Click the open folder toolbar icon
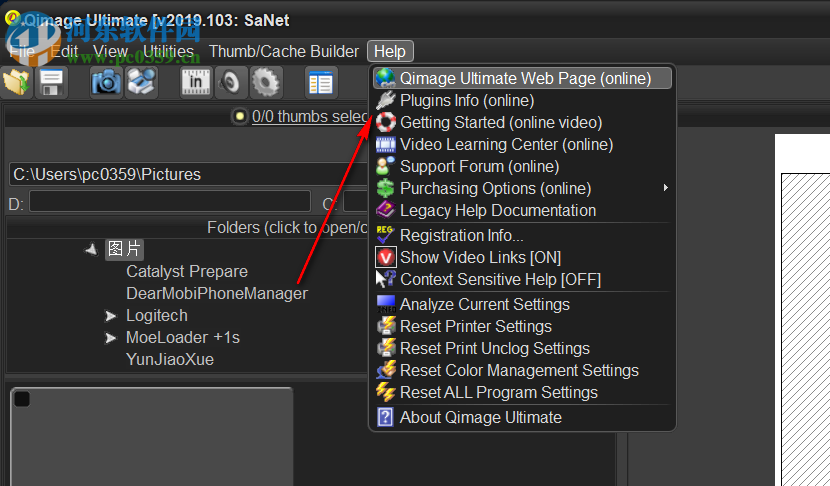The height and width of the screenshot is (486, 830). (17, 82)
